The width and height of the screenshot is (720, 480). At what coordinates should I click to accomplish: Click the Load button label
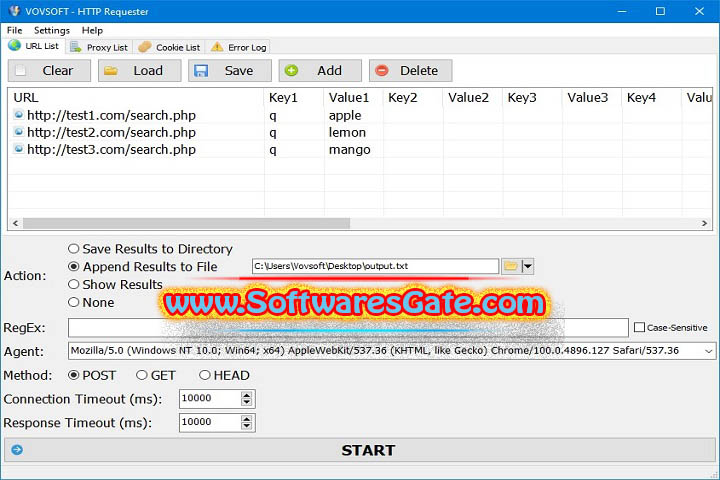click(x=148, y=70)
